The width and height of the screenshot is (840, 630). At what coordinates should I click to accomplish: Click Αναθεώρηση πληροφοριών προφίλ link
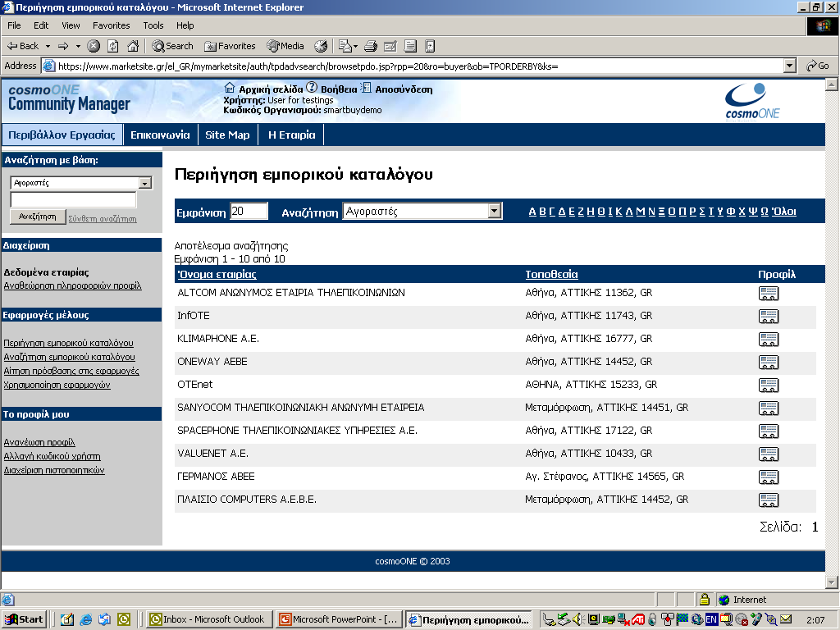point(72,285)
